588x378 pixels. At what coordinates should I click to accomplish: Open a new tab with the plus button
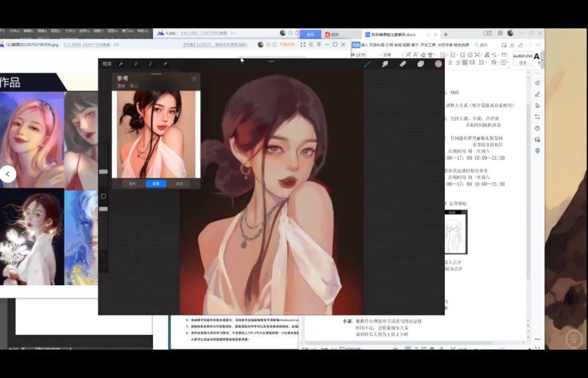(x=445, y=34)
